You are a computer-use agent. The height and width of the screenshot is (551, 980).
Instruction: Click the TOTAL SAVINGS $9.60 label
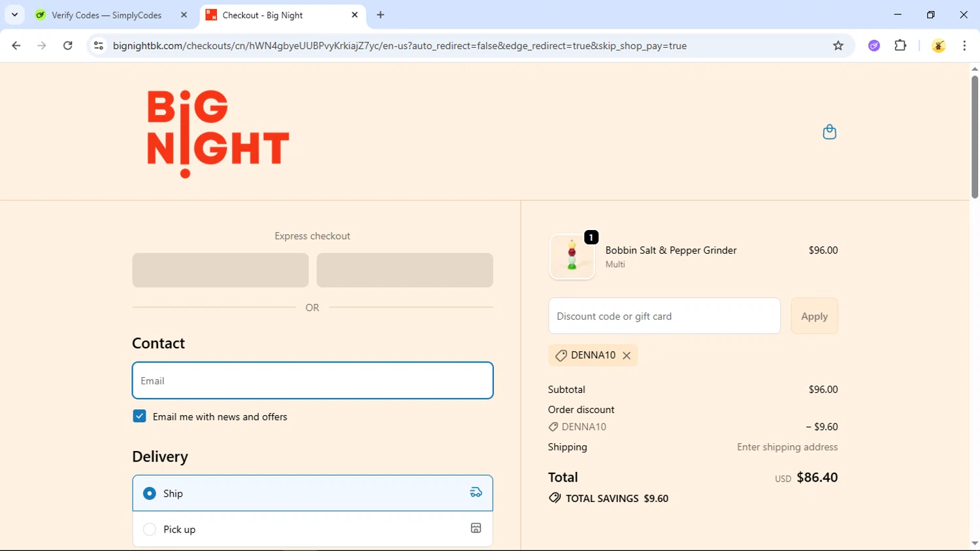[617, 499]
